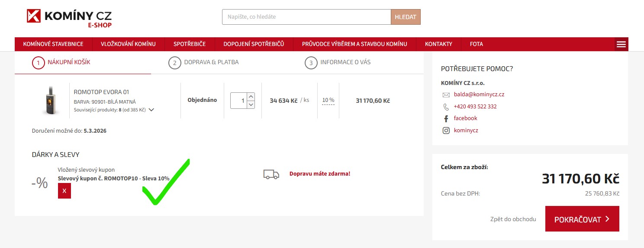
Task: Click the Instagram icon
Action: point(446,131)
